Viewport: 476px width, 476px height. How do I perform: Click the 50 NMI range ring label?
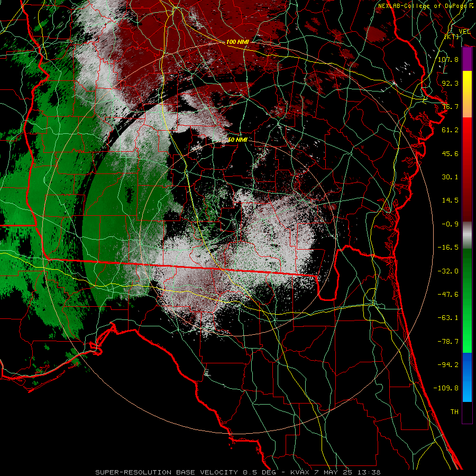click(237, 140)
